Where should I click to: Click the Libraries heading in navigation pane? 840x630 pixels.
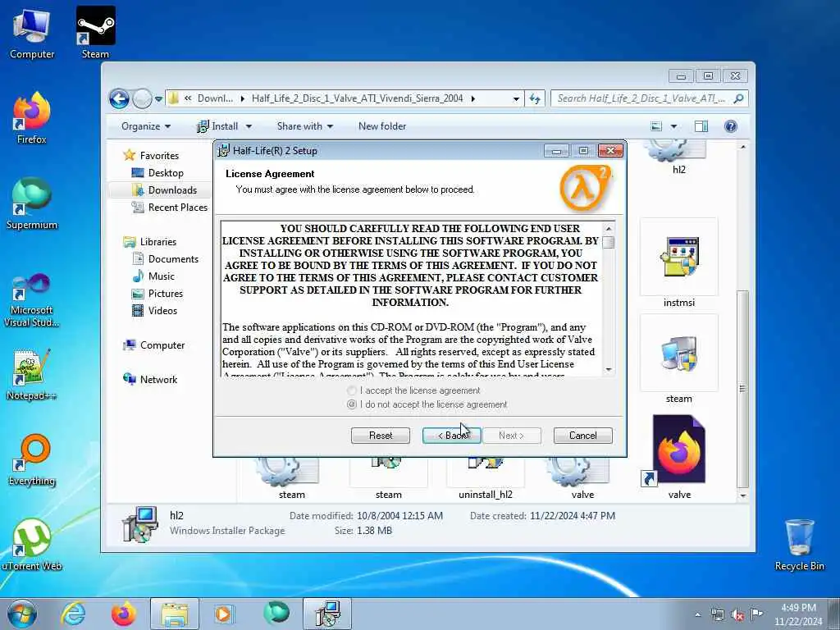click(149, 242)
